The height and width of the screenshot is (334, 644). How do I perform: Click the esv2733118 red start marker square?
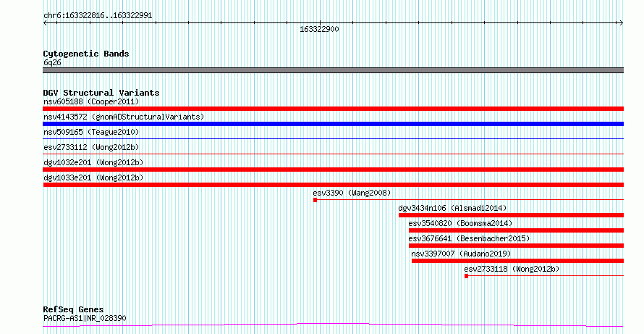466,276
